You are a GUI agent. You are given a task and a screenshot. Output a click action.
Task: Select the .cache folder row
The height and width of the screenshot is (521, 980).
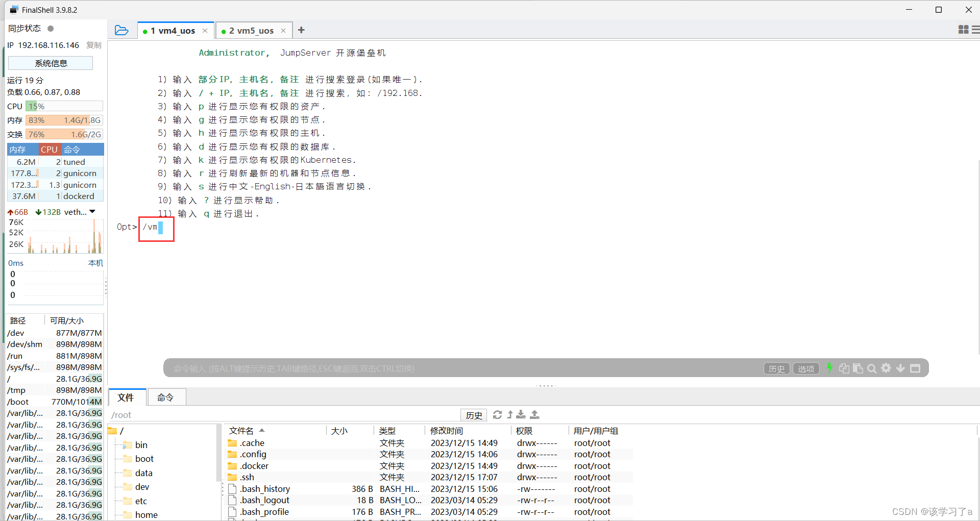(429, 443)
